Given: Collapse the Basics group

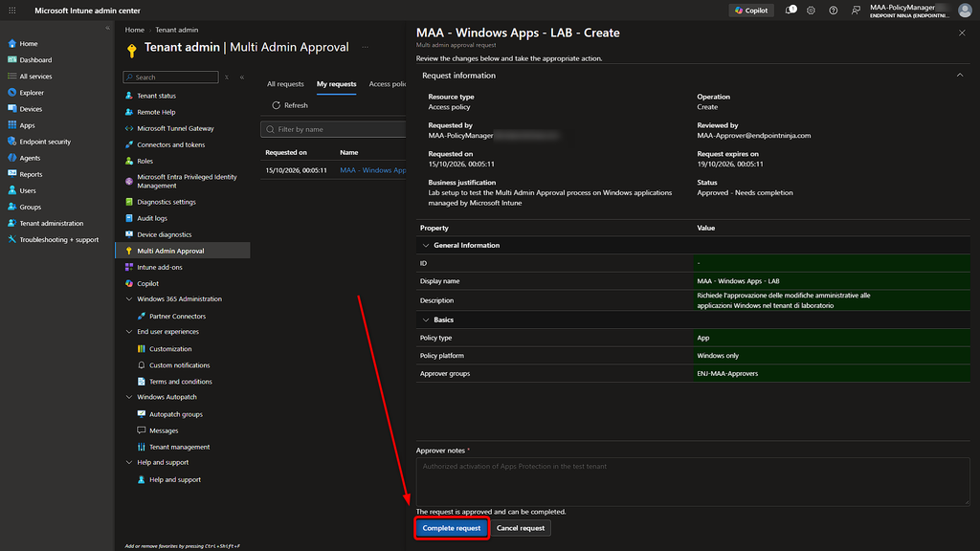Looking at the screenshot, I should tap(426, 320).
